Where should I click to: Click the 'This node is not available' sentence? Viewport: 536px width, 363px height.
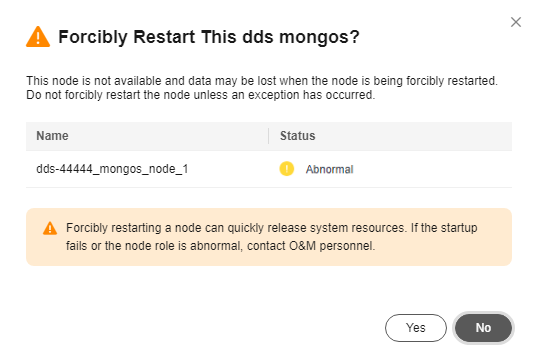click(x=262, y=81)
